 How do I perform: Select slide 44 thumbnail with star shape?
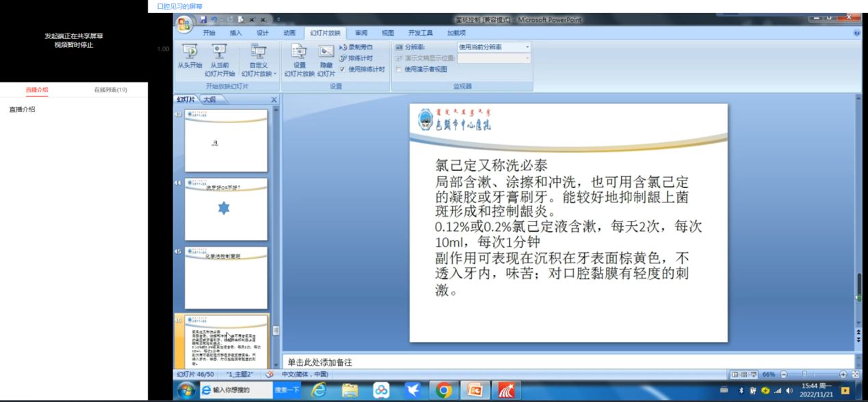[226, 210]
